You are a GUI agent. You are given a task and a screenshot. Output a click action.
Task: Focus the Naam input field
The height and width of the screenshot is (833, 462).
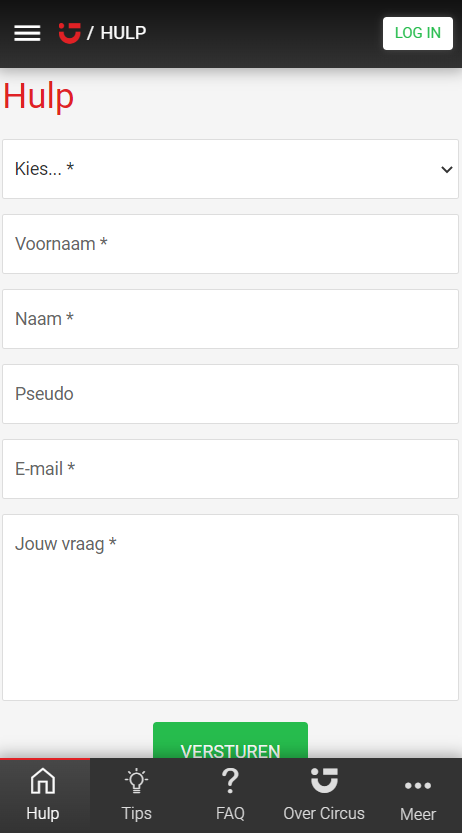click(x=230, y=319)
